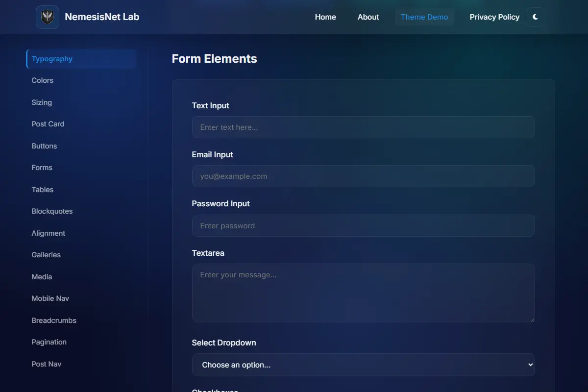Click the 'Password Input' label
The width and height of the screenshot is (588, 392).
[220, 204]
